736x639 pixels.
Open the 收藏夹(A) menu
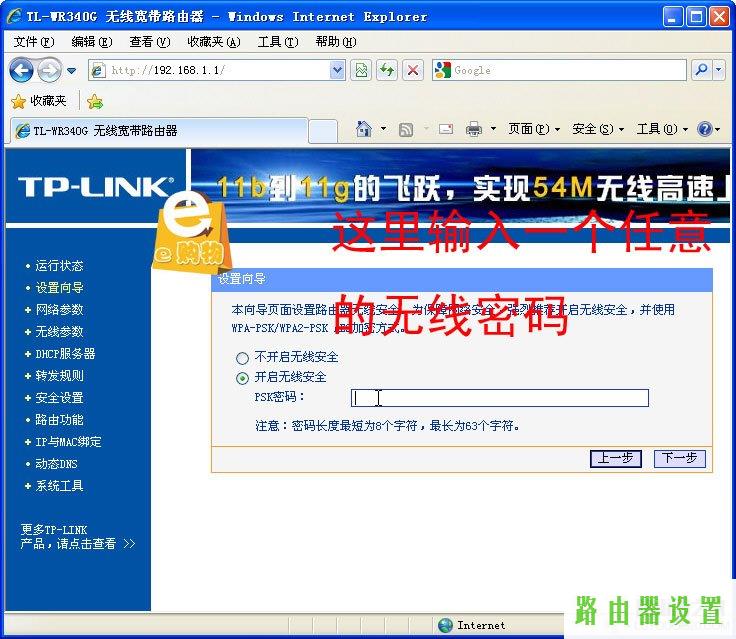214,42
